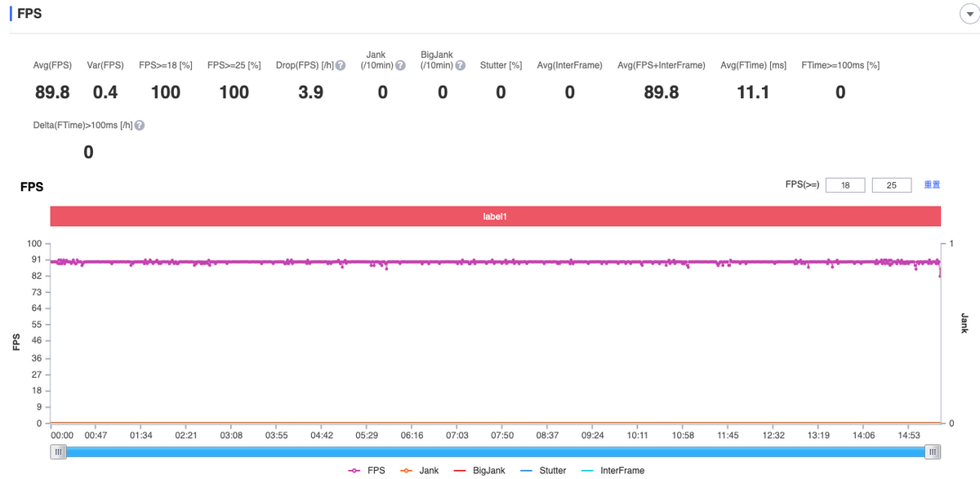Click help icon beside BigJank (/10min)
The width and height of the screenshot is (980, 479).
pos(461,65)
